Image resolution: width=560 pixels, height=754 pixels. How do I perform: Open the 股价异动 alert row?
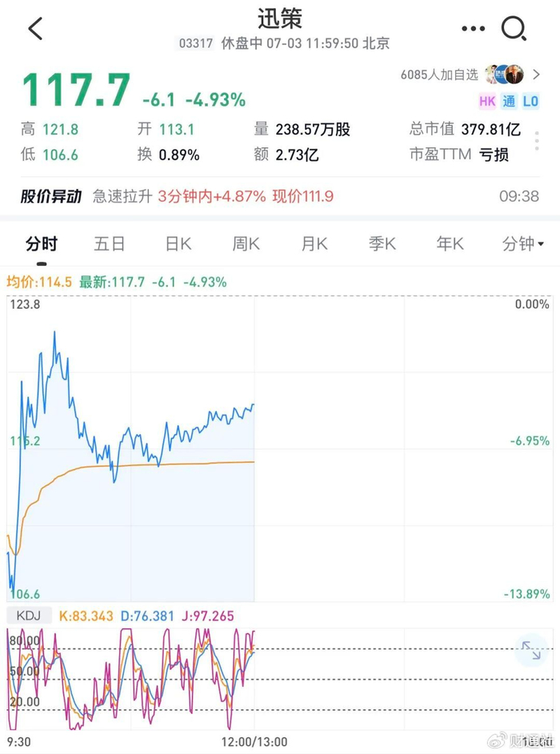tap(280, 196)
